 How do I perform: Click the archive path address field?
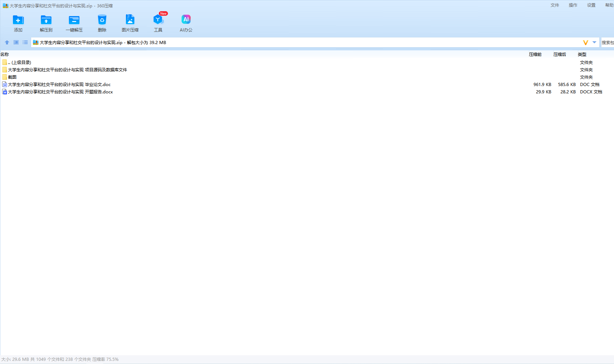[x=315, y=43]
